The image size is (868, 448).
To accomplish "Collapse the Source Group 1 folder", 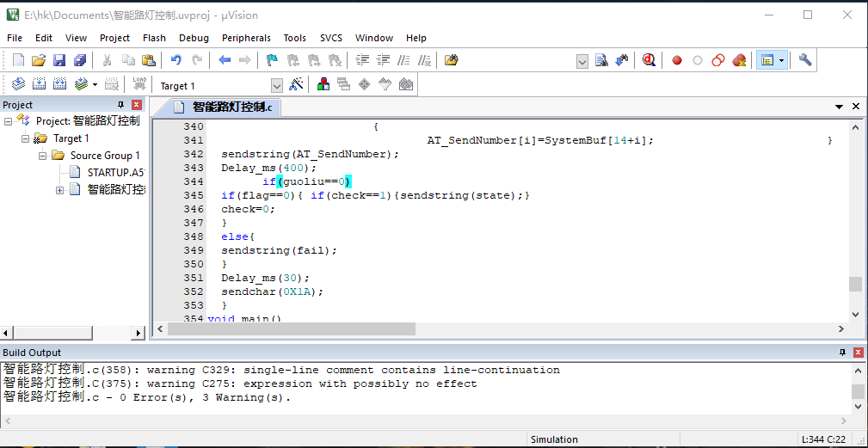I will (x=43, y=156).
